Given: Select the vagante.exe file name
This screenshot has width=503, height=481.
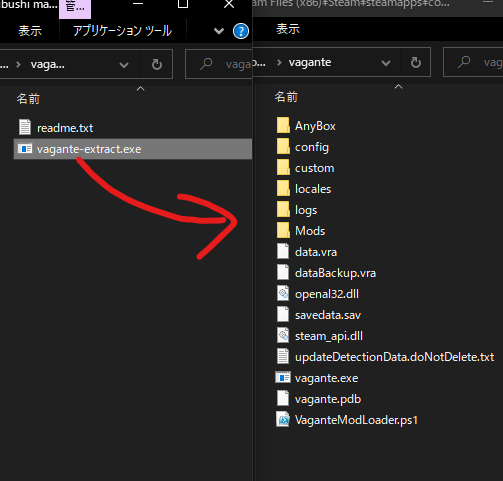Looking at the screenshot, I should point(326,378).
